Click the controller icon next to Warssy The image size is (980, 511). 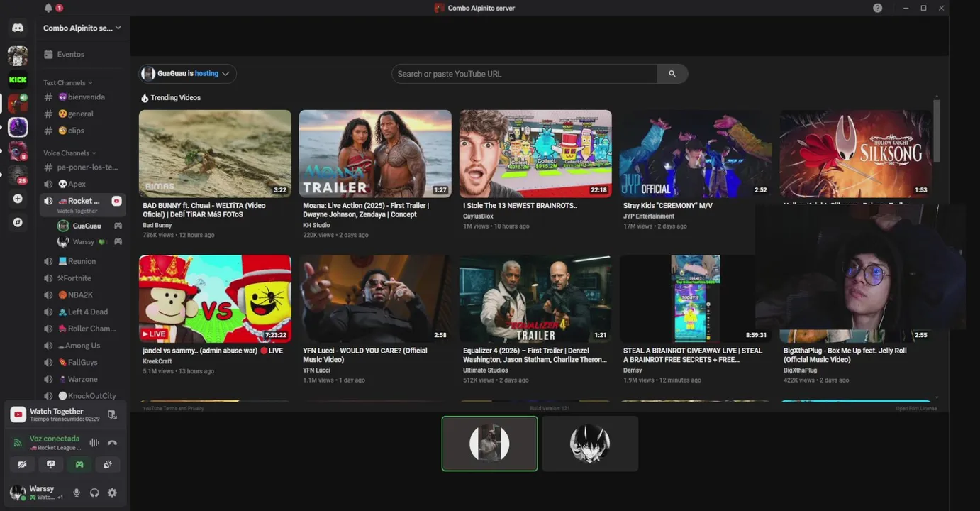[118, 242]
